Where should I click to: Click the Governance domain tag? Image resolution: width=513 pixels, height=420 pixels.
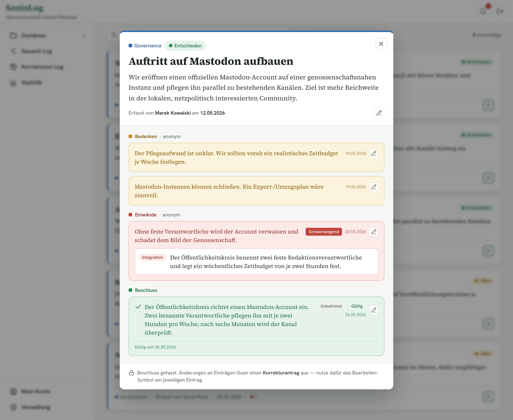145,46
